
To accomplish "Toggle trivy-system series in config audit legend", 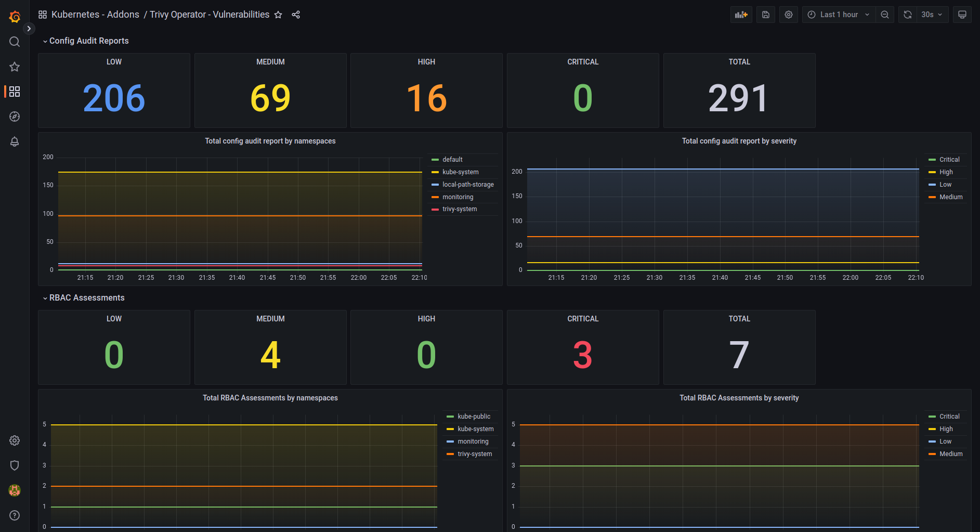I will (x=459, y=209).
